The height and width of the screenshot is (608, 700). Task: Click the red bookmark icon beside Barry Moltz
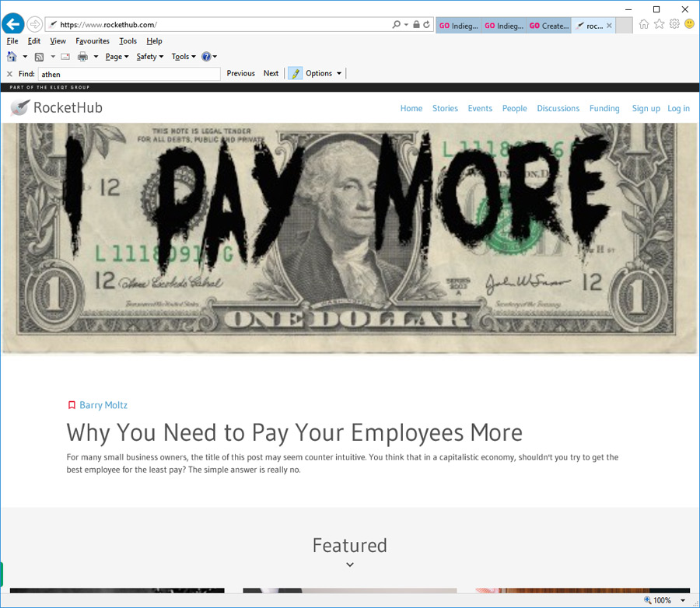click(72, 405)
